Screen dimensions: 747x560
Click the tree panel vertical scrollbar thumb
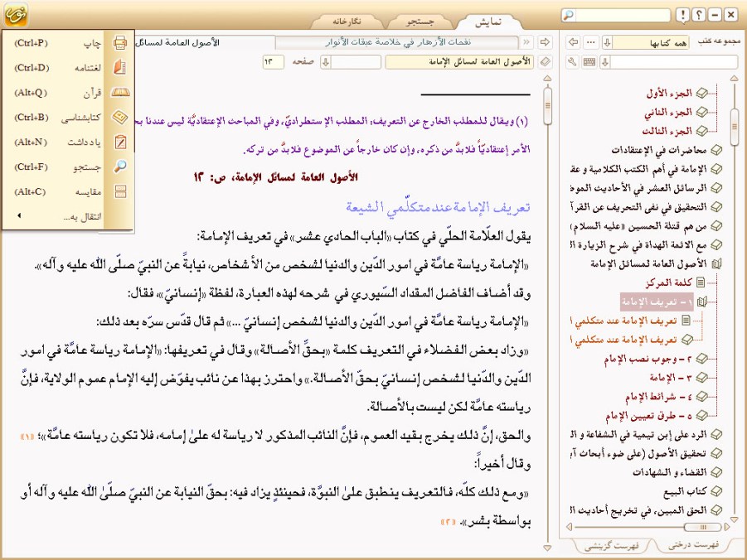(734, 125)
